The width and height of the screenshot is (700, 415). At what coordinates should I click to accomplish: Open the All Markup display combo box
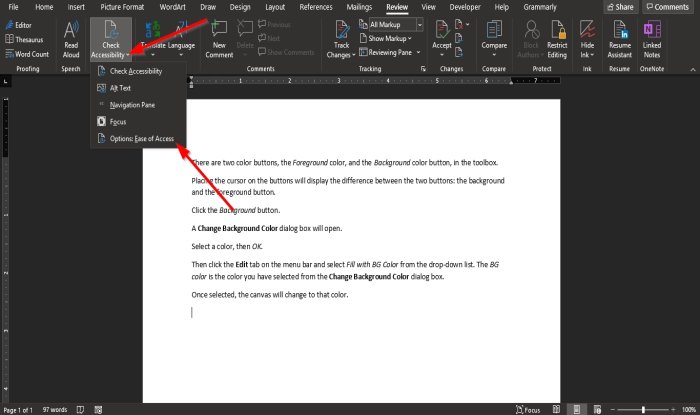[396, 25]
